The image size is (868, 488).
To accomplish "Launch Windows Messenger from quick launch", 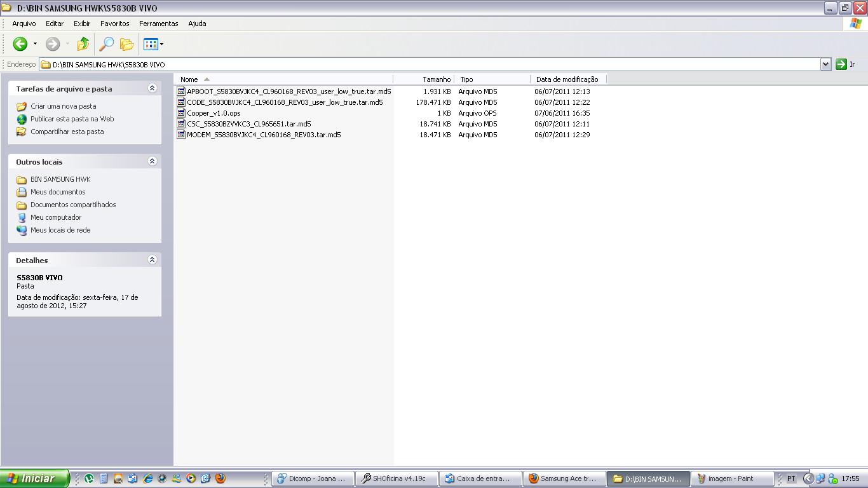I will coord(177,478).
